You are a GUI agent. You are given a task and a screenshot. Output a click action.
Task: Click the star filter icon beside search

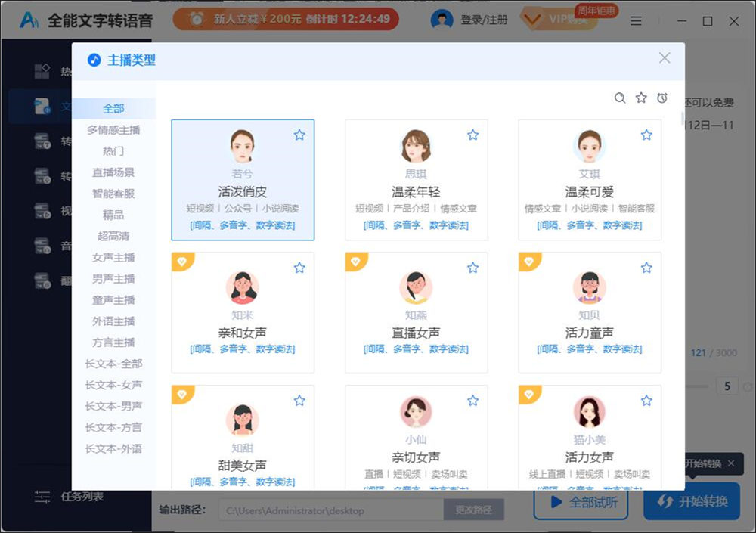point(640,98)
